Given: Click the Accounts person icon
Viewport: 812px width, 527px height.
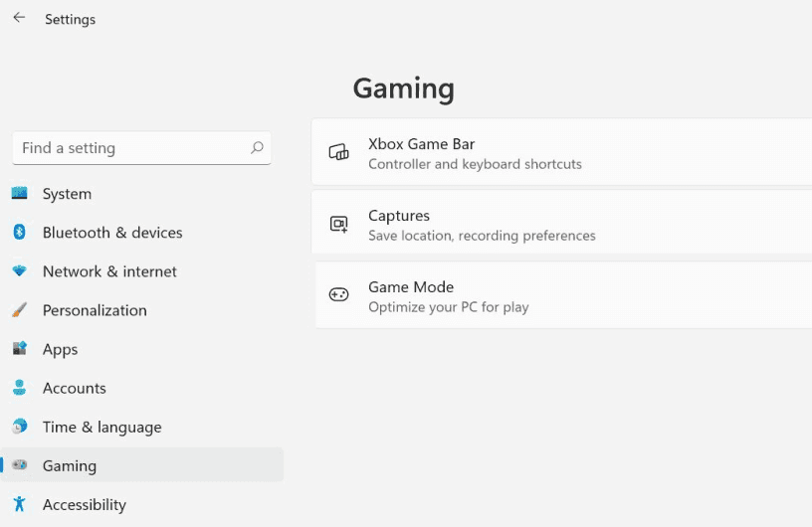Looking at the screenshot, I should point(19,387).
